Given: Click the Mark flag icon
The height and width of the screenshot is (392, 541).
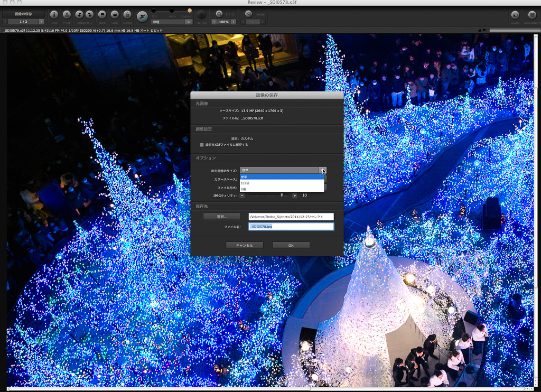Looking at the screenshot, I should 102,15.
